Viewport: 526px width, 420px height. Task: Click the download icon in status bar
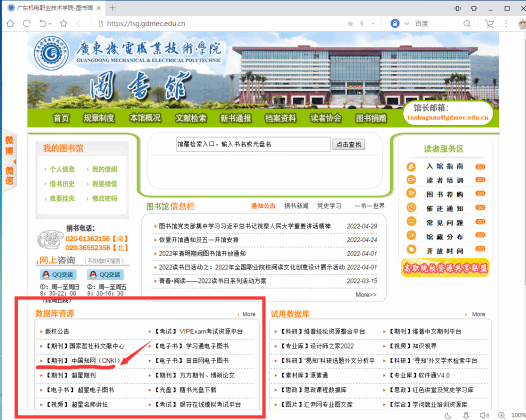coord(466,416)
